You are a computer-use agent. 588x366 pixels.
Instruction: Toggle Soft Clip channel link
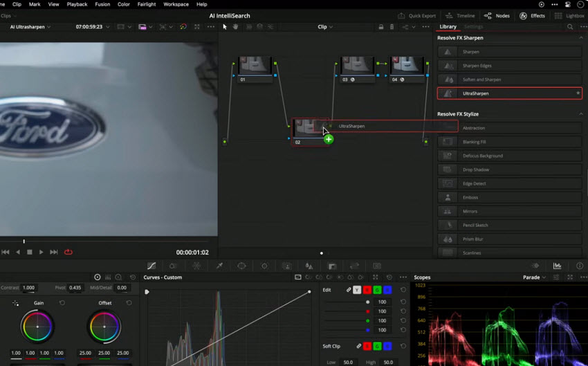pos(359,346)
